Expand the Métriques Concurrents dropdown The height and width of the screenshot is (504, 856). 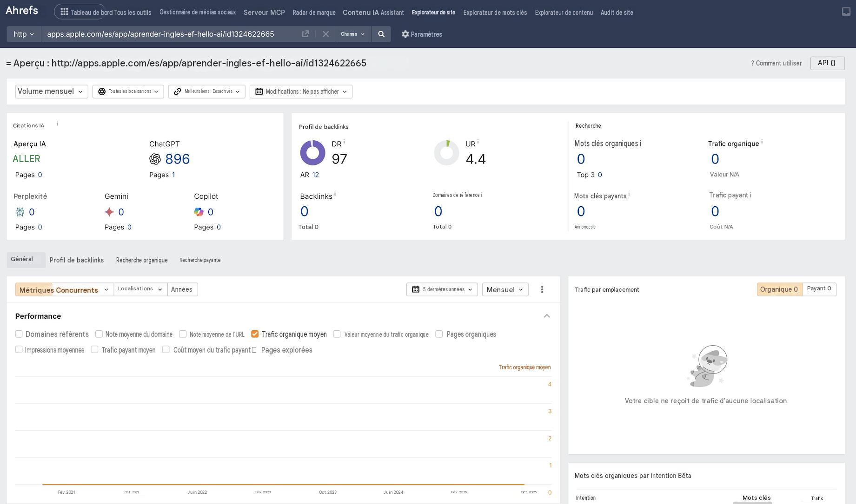[64, 290]
